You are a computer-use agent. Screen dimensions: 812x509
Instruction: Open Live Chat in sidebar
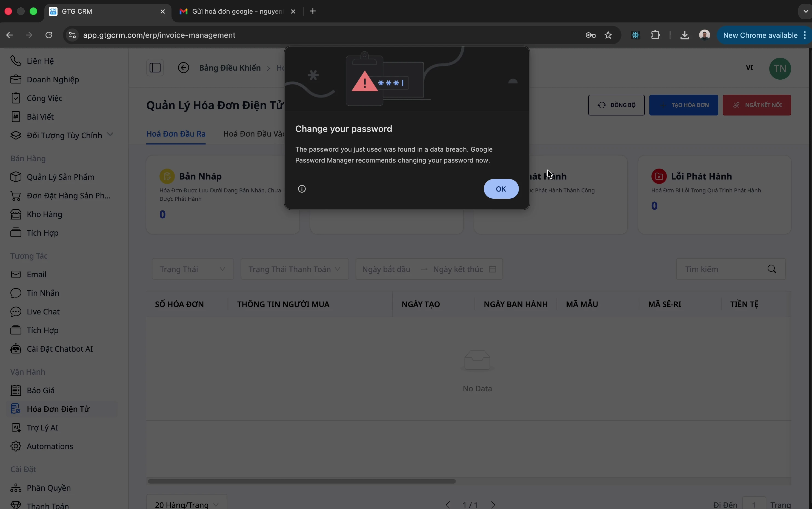pyautogui.click(x=43, y=312)
